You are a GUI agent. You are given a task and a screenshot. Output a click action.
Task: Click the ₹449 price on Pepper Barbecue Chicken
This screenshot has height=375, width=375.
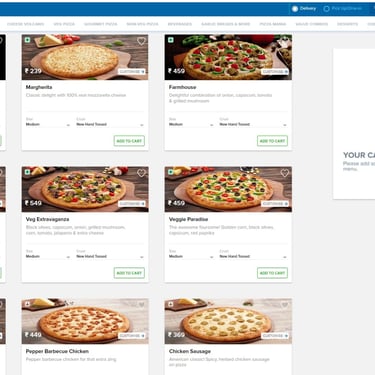tap(33, 335)
